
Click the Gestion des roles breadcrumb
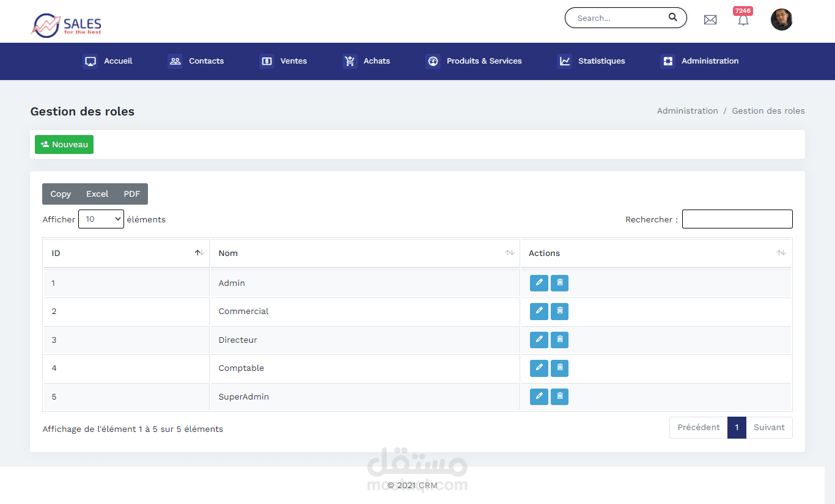point(768,111)
